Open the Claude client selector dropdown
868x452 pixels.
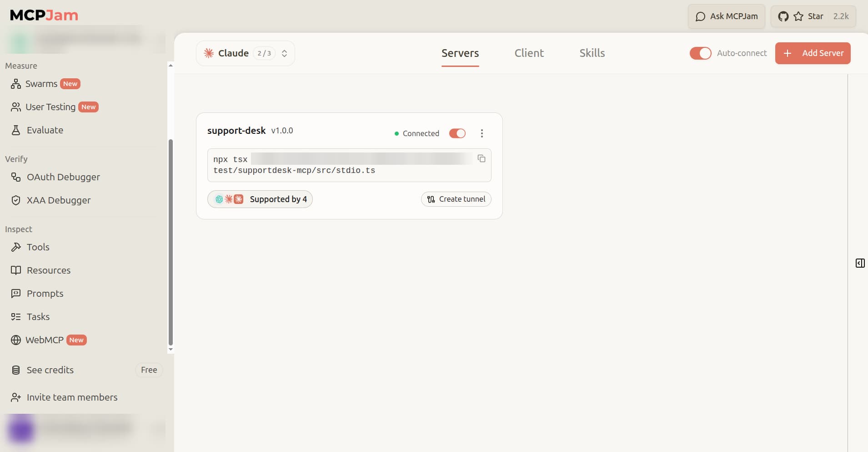point(246,53)
